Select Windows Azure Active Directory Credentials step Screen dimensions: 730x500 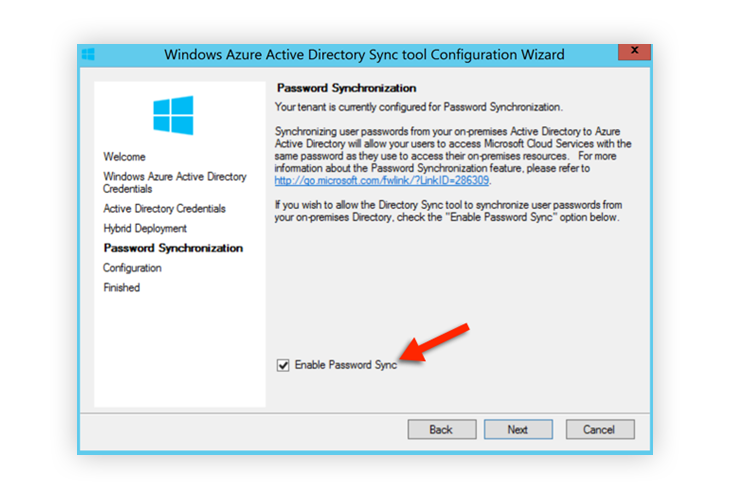175,182
